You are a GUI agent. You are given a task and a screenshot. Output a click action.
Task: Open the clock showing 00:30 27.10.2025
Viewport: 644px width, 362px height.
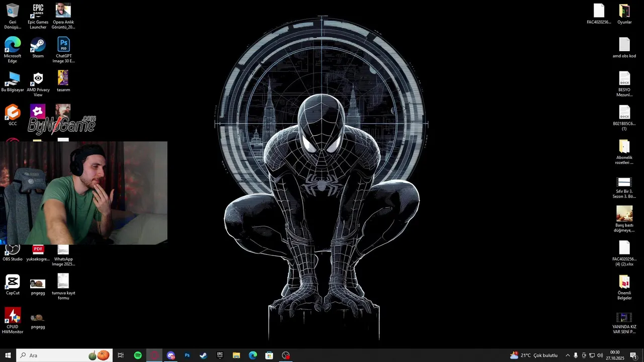615,355
